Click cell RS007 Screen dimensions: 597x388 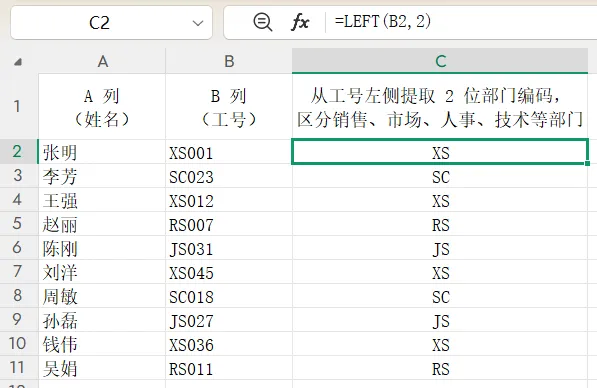coord(229,224)
